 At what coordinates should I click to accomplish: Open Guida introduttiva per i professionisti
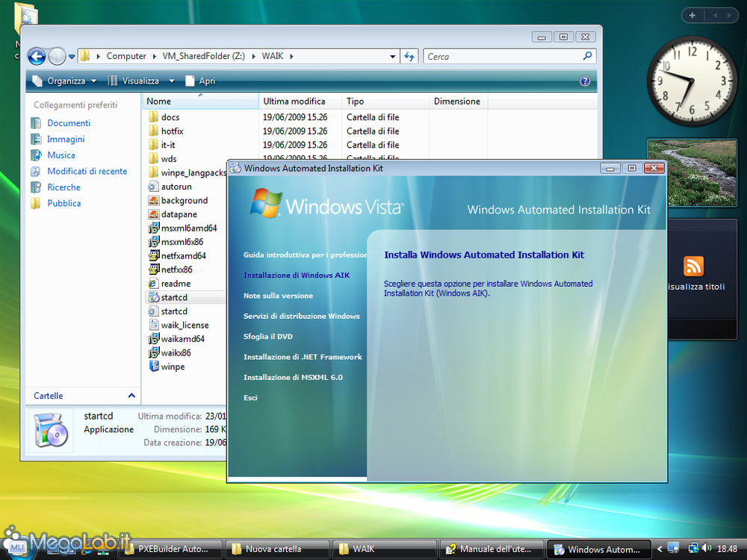306,255
